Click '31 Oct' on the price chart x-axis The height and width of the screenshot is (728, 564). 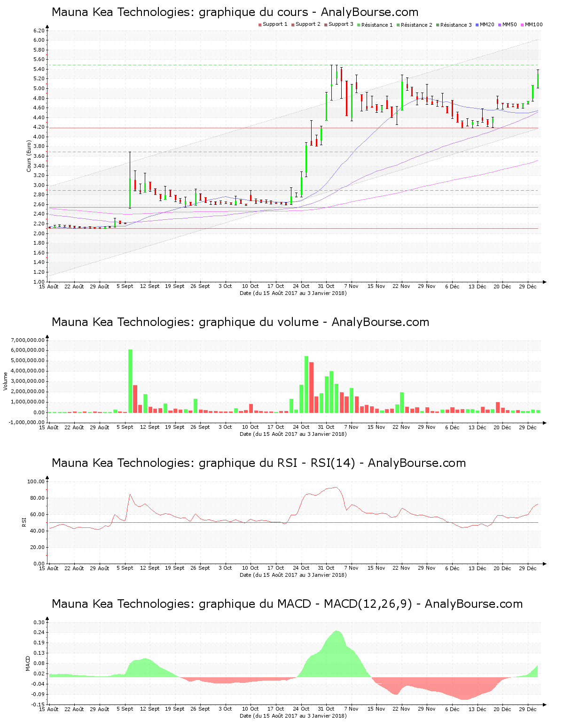point(326,286)
